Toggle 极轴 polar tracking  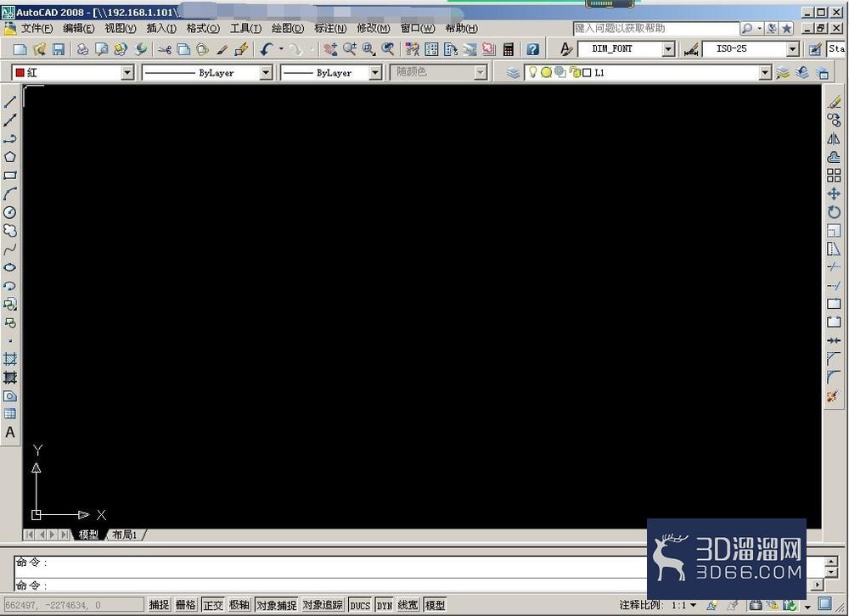[239, 605]
